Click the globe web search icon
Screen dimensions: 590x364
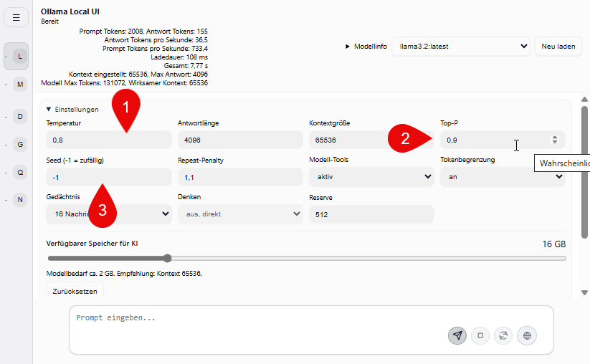click(x=528, y=335)
